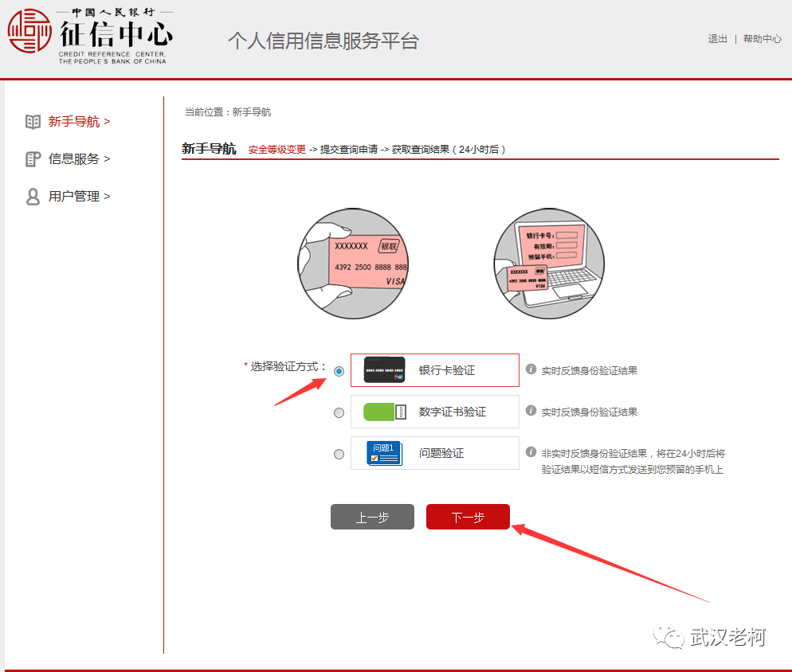This screenshot has width=792, height=672.
Task: Click the red 下一步 button
Action: coord(468,517)
